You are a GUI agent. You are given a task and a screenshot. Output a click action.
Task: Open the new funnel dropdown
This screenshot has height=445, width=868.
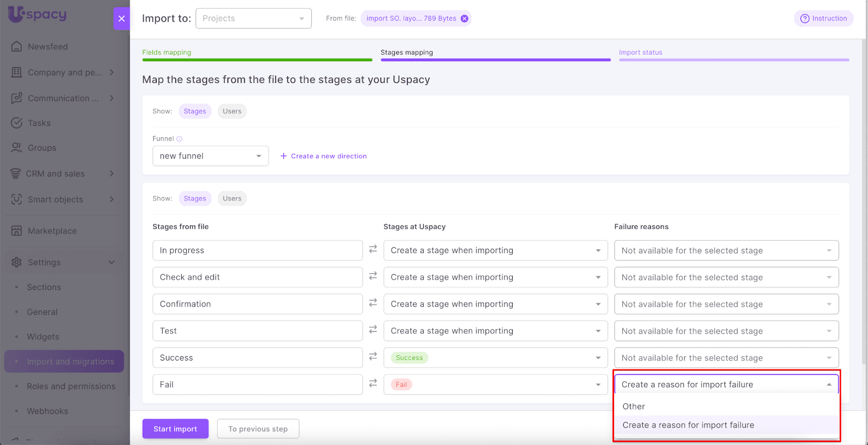(210, 156)
